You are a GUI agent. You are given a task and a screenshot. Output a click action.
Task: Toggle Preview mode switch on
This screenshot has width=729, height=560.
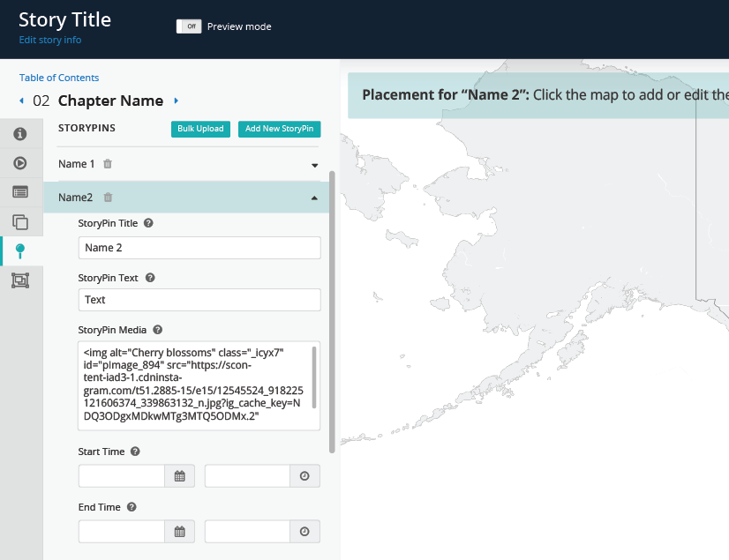point(189,26)
